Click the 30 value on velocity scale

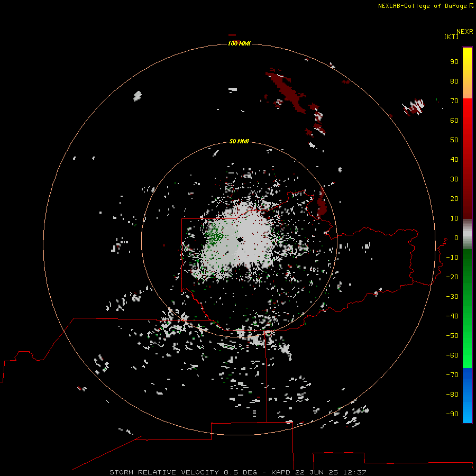coord(454,179)
